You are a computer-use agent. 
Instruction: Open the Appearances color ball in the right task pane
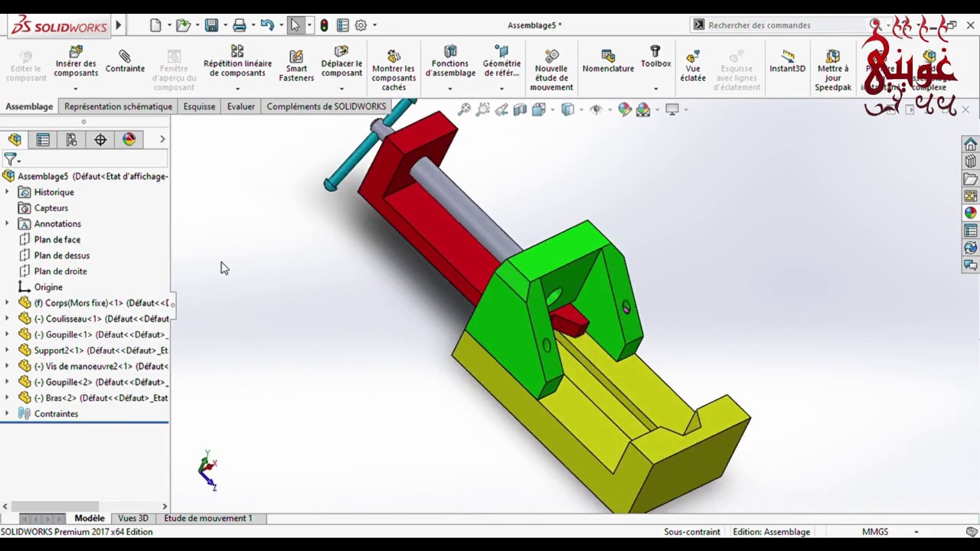[x=970, y=213]
